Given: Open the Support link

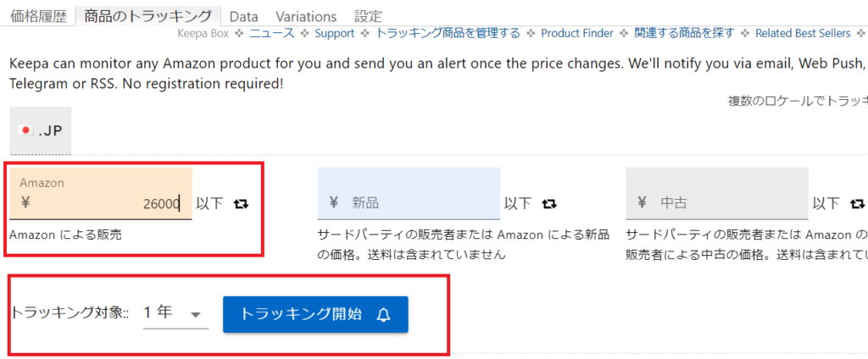Looking at the screenshot, I should (334, 33).
